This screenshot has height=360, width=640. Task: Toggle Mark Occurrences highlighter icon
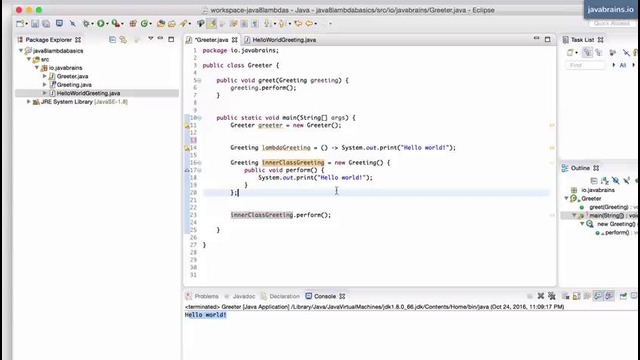click(x=211, y=24)
